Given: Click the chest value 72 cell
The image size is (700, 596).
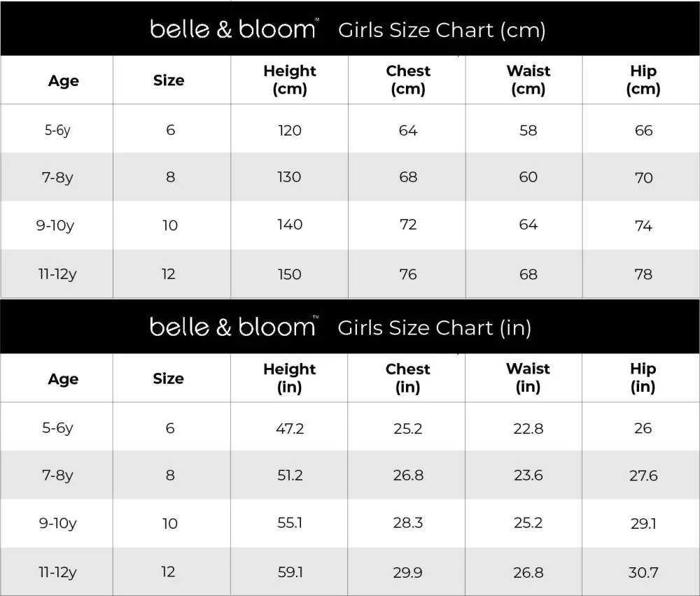Looking at the screenshot, I should pyautogui.click(x=408, y=225).
